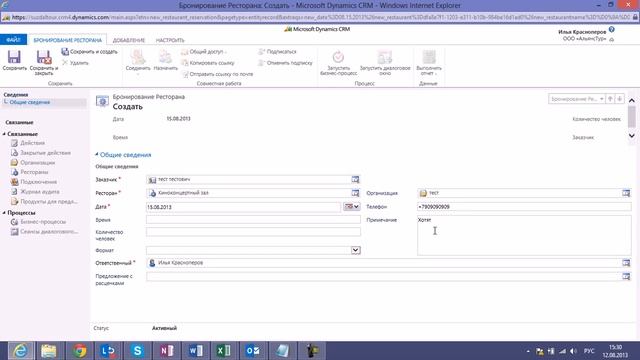The width and height of the screenshot is (640, 360).
Task: Open Skype from the taskbar
Action: 138,351
